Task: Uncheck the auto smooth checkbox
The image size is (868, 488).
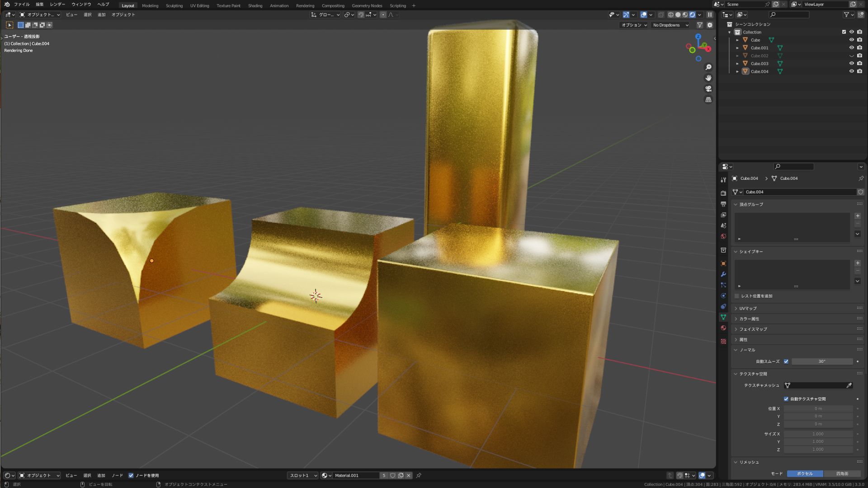Action: 786,361
